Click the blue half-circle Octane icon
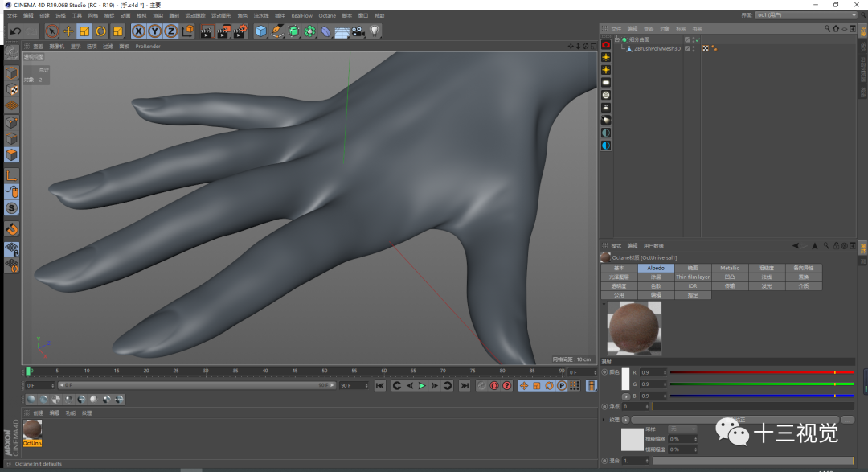The width and height of the screenshot is (868, 472). click(606, 146)
